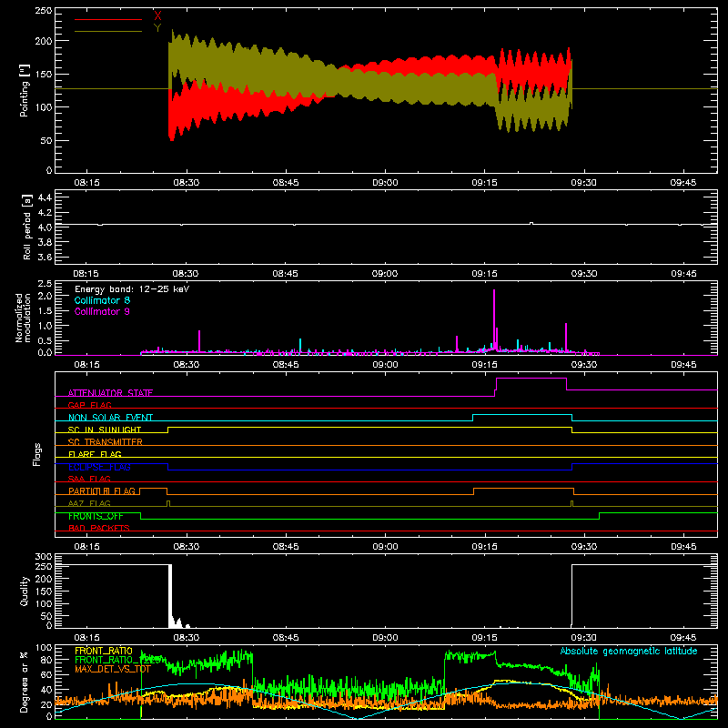728x728 pixels.
Task: Select the 'Y' pointing legend label
Action: pyautogui.click(x=157, y=28)
